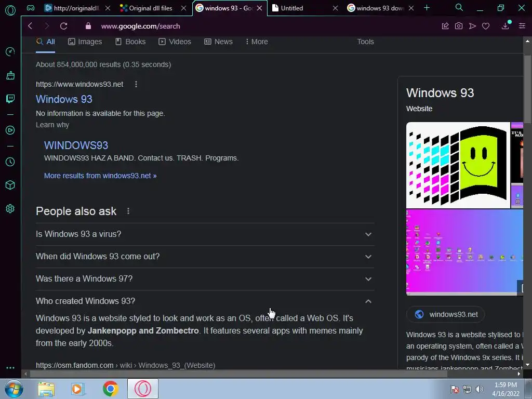Click More results from windows93.net
This screenshot has height=399, width=532.
[x=100, y=176]
